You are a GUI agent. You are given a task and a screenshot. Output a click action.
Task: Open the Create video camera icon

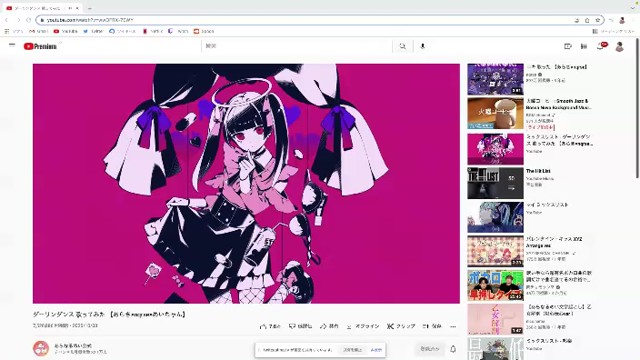coord(568,46)
